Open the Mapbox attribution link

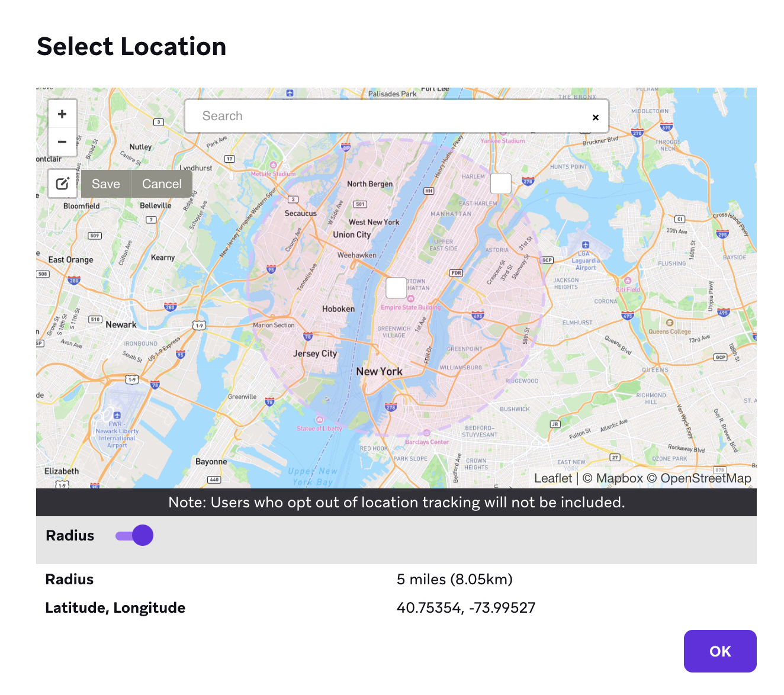(x=619, y=478)
